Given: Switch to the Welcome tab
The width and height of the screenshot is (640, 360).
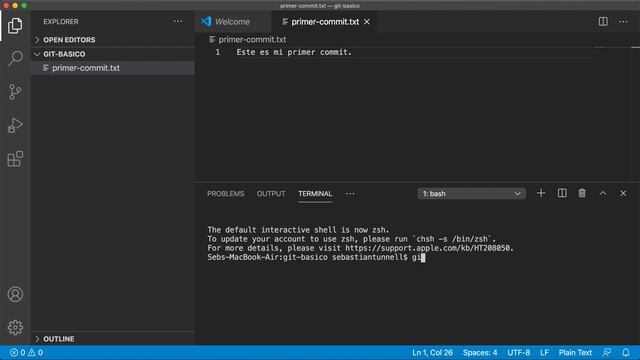Looking at the screenshot, I should click(233, 22).
